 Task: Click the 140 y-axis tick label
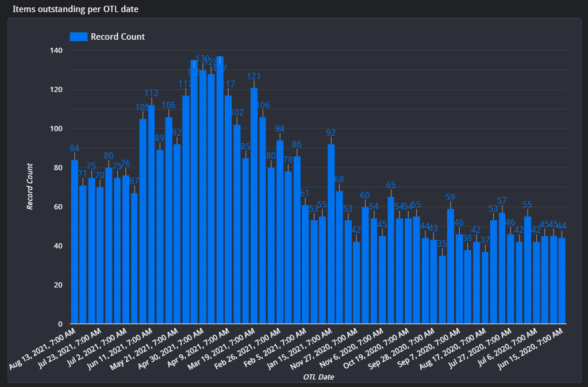56,51
